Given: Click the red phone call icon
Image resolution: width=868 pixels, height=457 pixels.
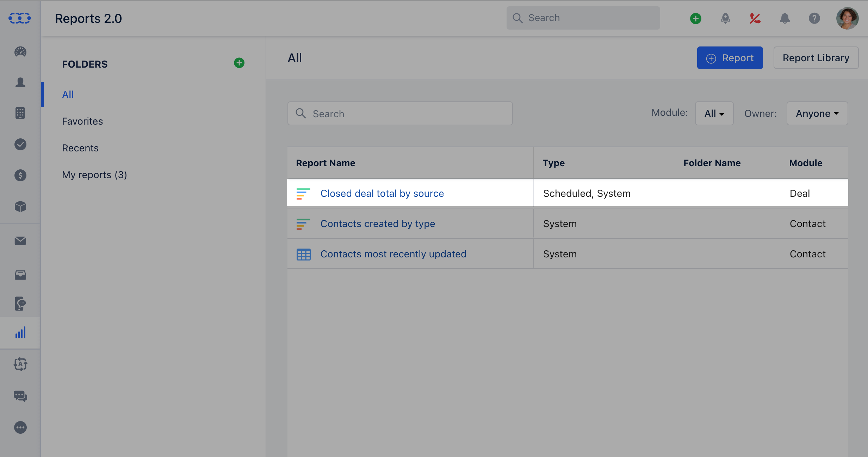Looking at the screenshot, I should (755, 18).
